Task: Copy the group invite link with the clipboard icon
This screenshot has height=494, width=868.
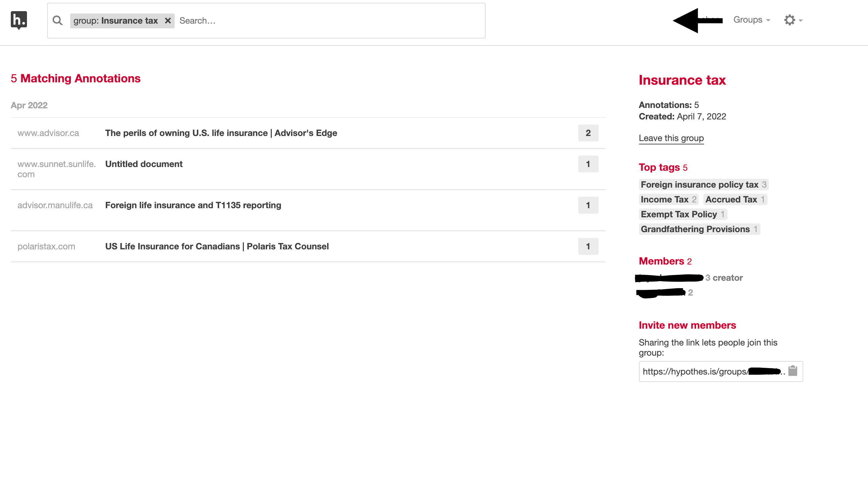Action: 793,371
